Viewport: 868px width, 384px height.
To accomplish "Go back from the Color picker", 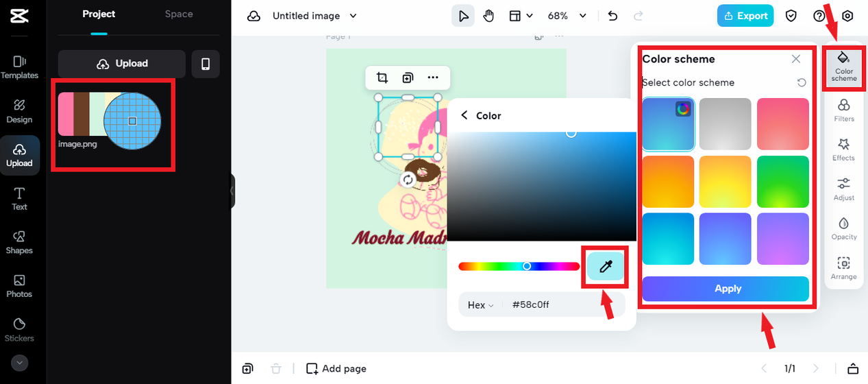I will point(464,115).
